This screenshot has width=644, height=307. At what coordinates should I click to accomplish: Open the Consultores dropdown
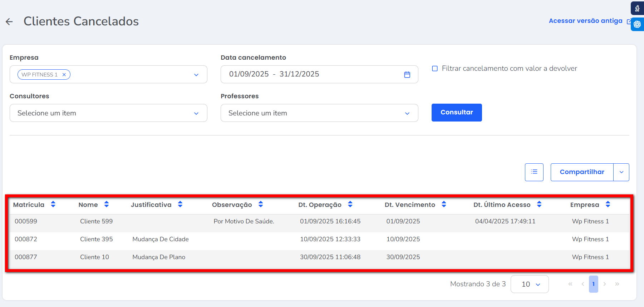(196, 113)
